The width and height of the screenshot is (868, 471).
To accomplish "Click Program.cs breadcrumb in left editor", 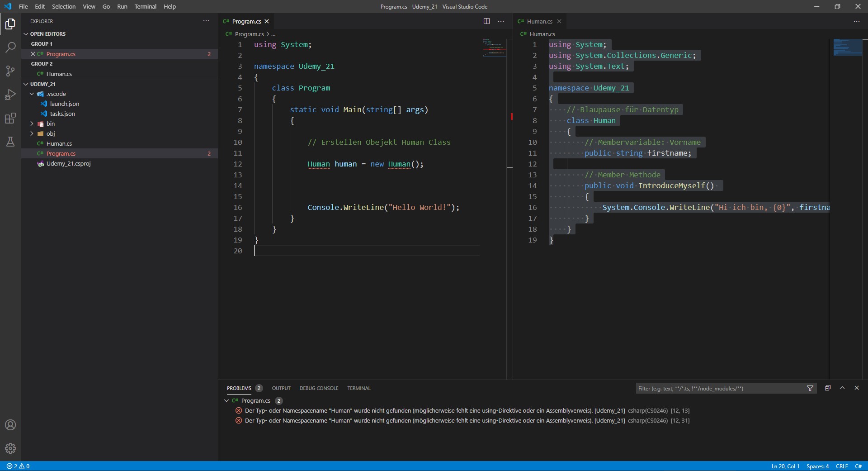I will (249, 34).
